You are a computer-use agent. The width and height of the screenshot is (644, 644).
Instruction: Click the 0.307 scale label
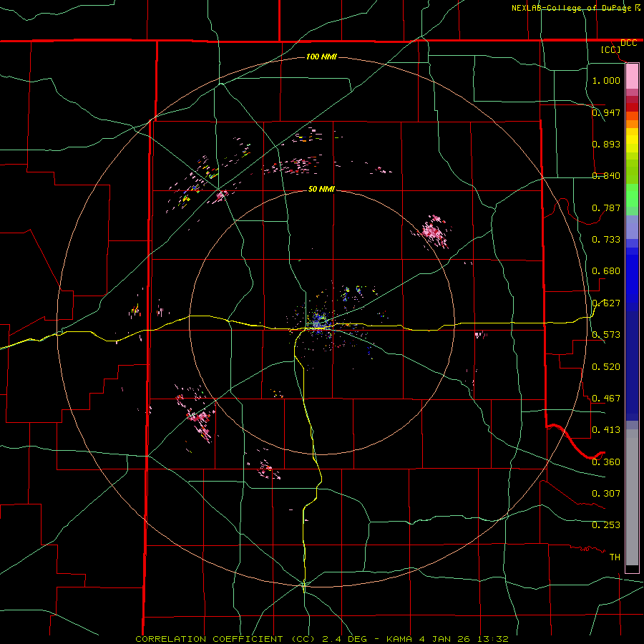click(606, 494)
